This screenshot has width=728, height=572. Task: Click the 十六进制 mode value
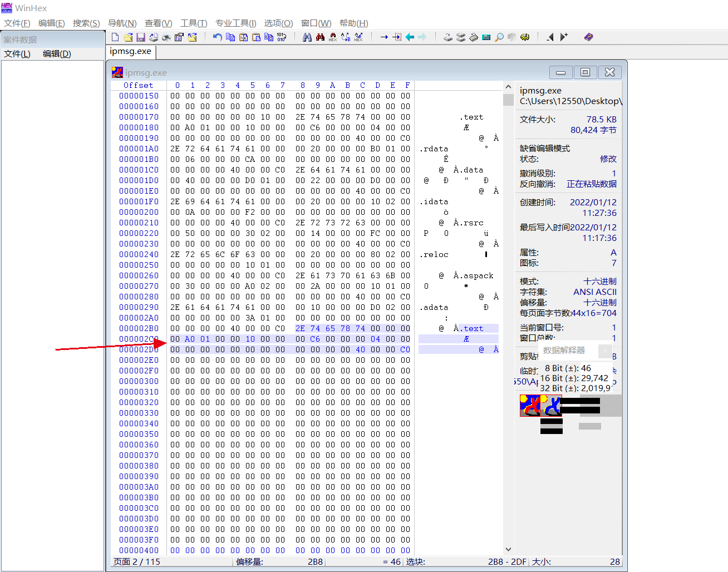600,282
